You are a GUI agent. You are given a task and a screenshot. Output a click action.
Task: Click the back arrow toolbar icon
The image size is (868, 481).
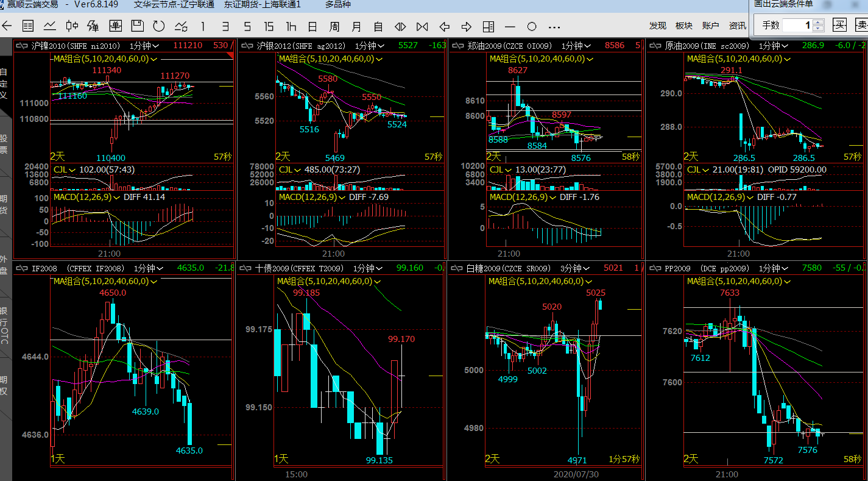(x=7, y=26)
